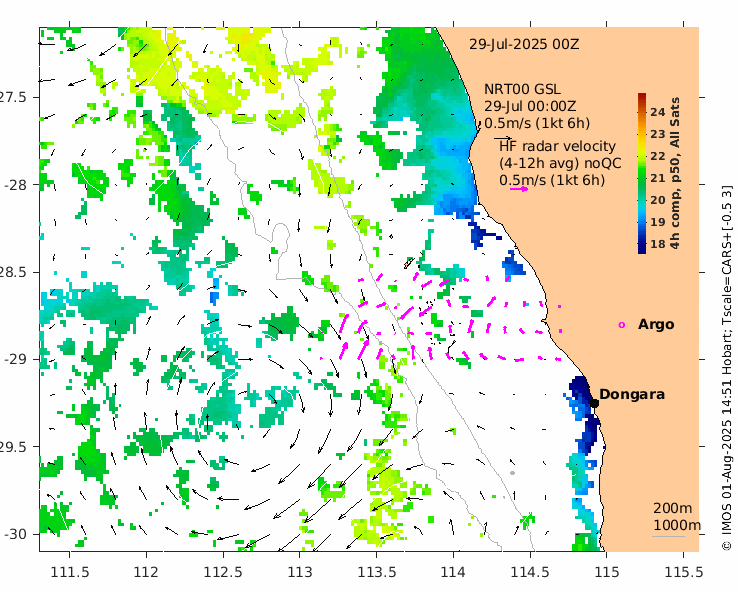Click the GSL '0.5m/s (1kt 6h)' scale text
Image resolution: width=740 pixels, height=592 pixels.
(x=537, y=123)
